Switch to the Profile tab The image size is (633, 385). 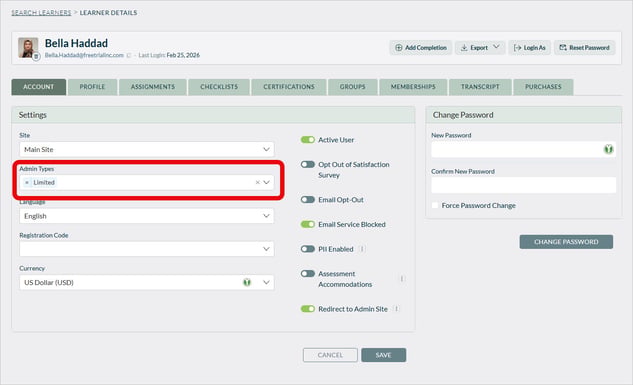(x=92, y=87)
